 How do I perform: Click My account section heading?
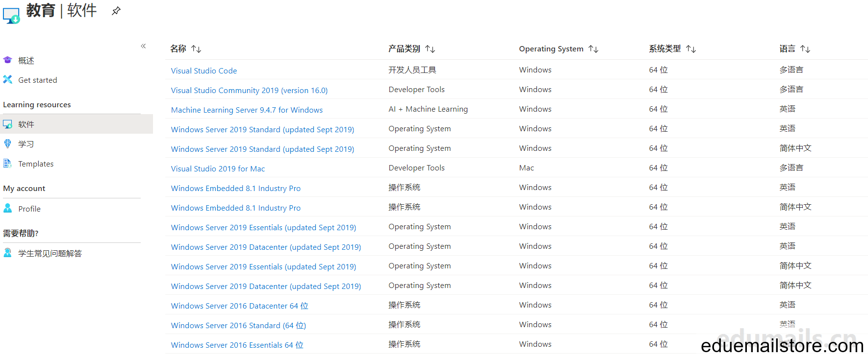24,188
